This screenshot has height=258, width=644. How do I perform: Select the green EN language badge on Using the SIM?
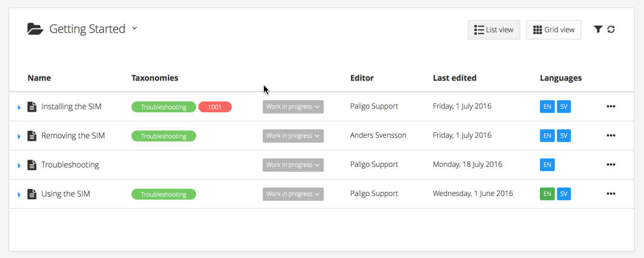click(547, 194)
